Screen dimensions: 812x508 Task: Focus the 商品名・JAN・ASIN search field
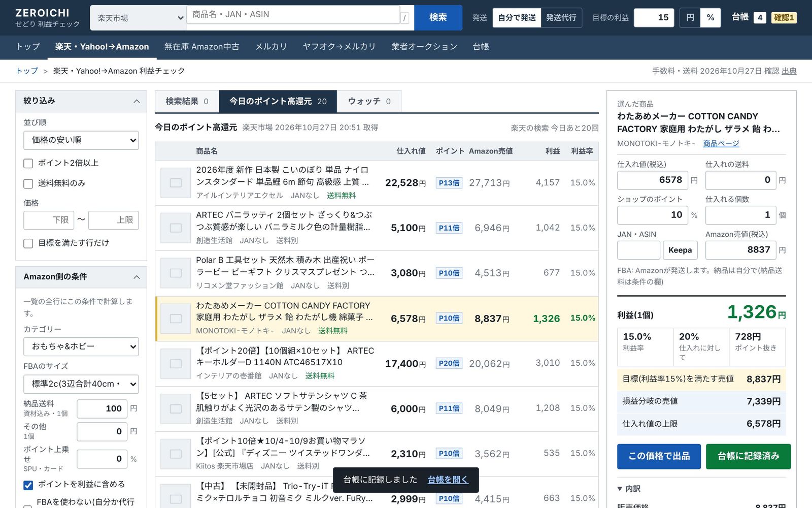click(x=293, y=15)
